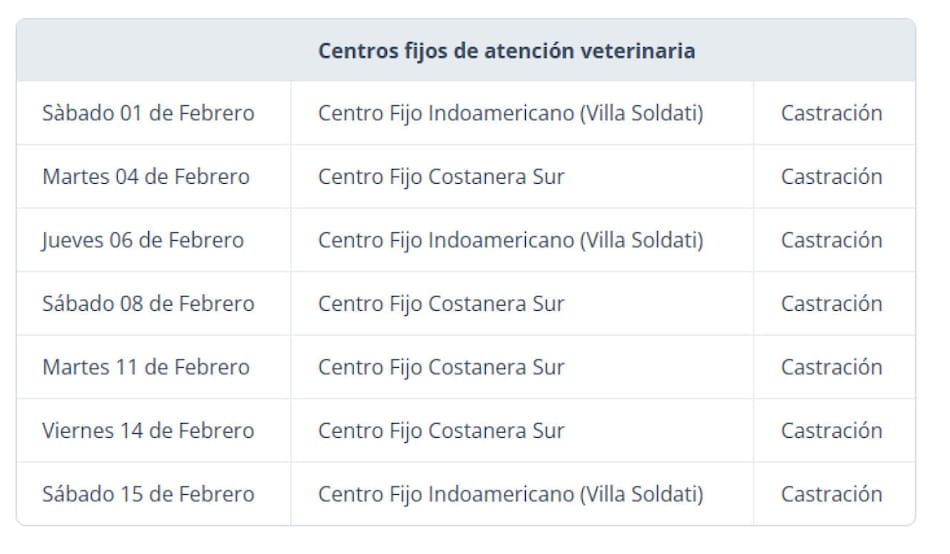Select the 'Jueves 06 de Febrero' date cell
This screenshot has width=950, height=554.
(143, 240)
